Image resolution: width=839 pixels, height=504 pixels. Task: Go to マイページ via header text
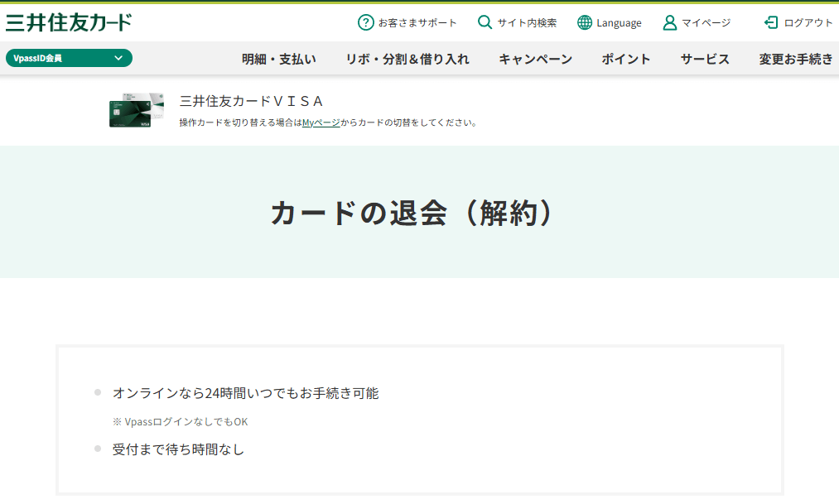coord(706,23)
